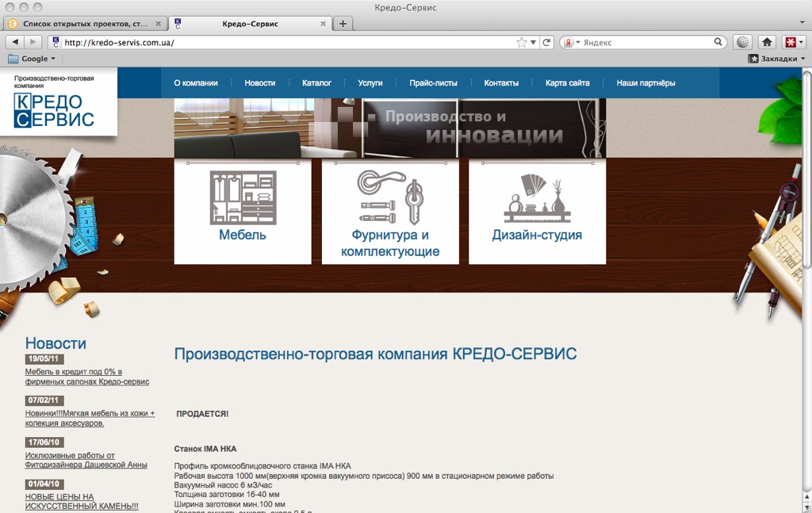Open О компании menu item
The height and width of the screenshot is (513, 812).
click(x=196, y=82)
